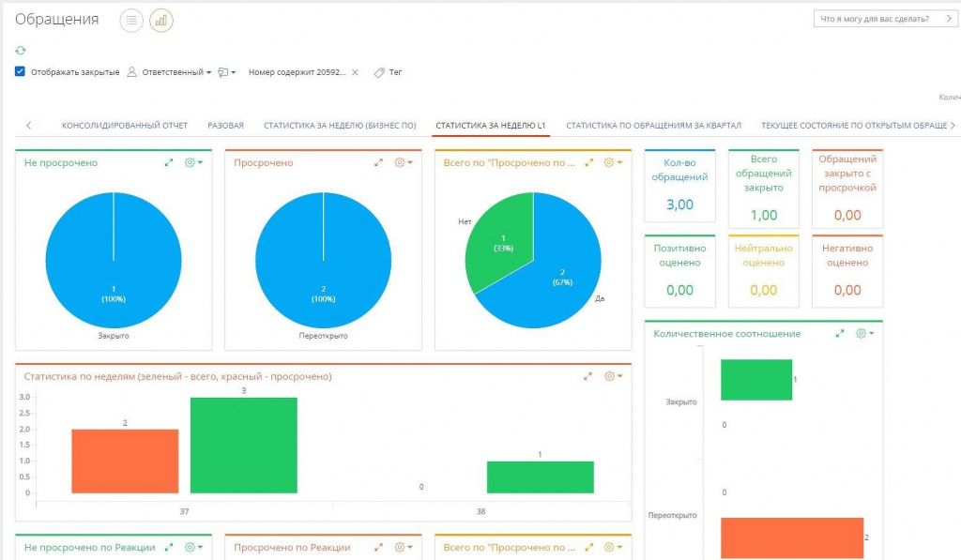961x560 pixels.
Task: Open settings gear of 'Просрочено' chart
Action: tap(404, 162)
